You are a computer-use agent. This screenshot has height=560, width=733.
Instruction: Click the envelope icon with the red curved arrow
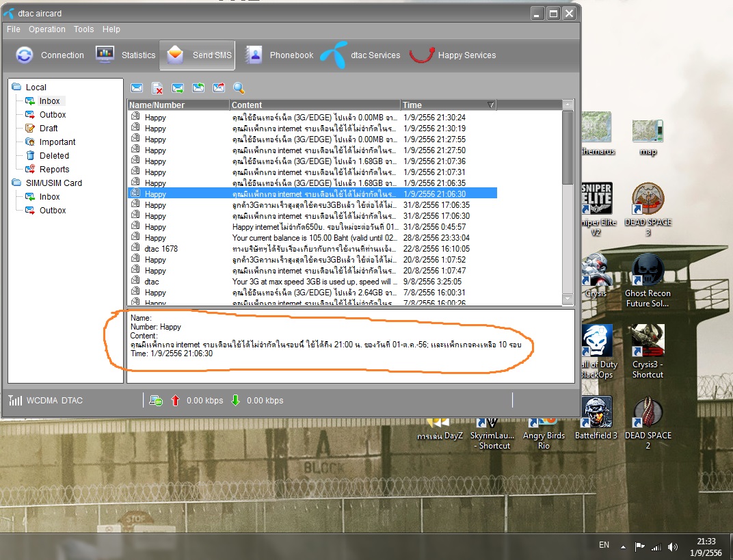[x=219, y=88]
